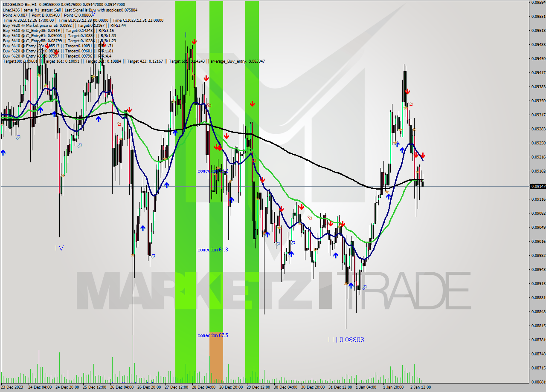The width and height of the screenshot is (546, 392).
Task: Click the '31 Dec 12:00' time label
Action: [x=340, y=387]
